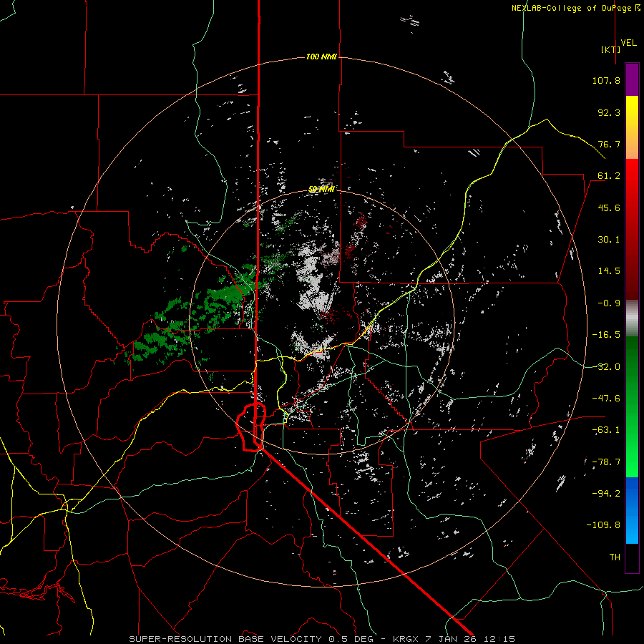The height and width of the screenshot is (644, 644).
Task: Click the NEXLAB-College of DuPage credit text
Action: click(576, 8)
